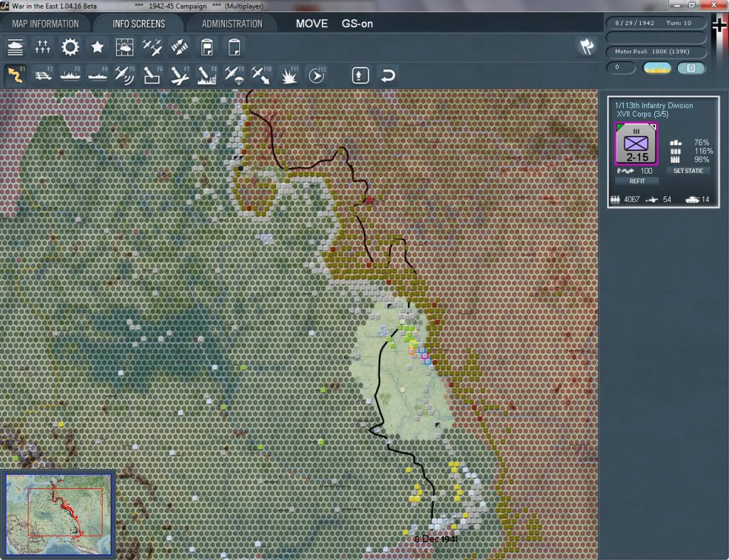This screenshot has height=560, width=729.
Task: Open the order of battle icon with tank
Action: 16,47
